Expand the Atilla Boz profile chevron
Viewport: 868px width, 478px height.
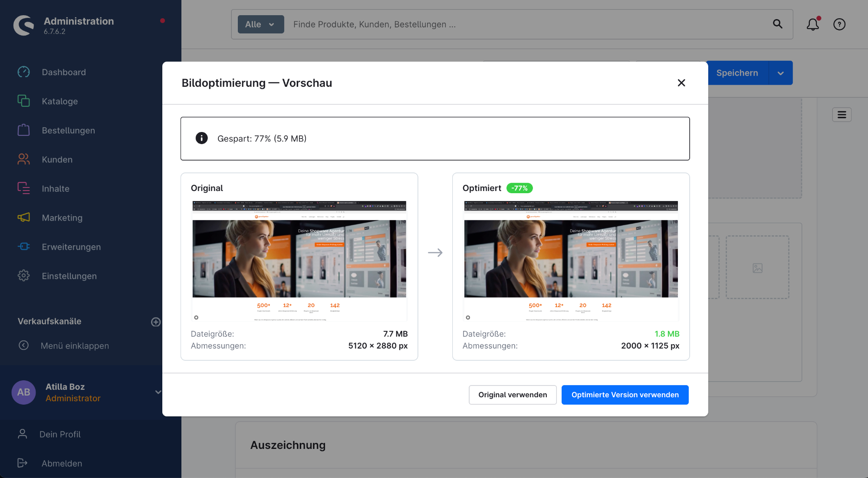157,392
